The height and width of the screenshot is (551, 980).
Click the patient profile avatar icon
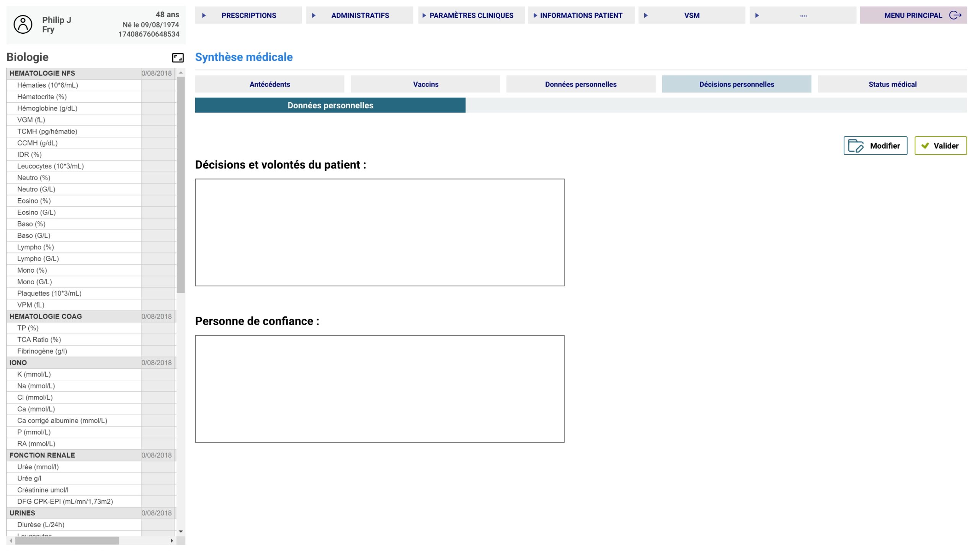click(x=23, y=25)
